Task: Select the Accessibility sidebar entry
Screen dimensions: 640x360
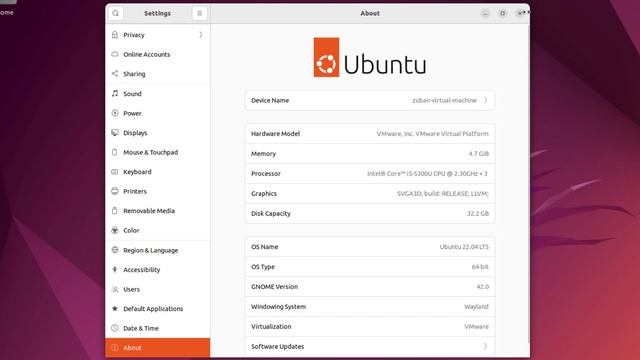Action: click(158, 269)
